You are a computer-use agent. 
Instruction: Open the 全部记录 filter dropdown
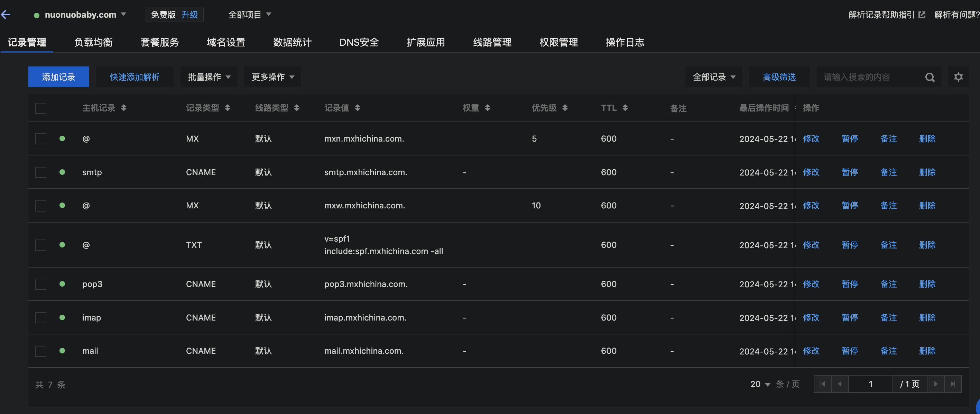[713, 77]
